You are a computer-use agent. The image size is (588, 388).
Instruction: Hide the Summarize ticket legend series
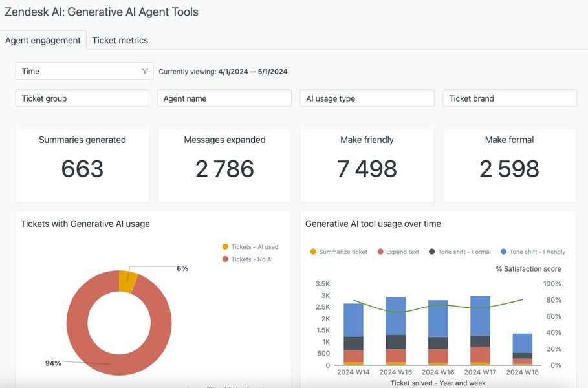point(313,252)
